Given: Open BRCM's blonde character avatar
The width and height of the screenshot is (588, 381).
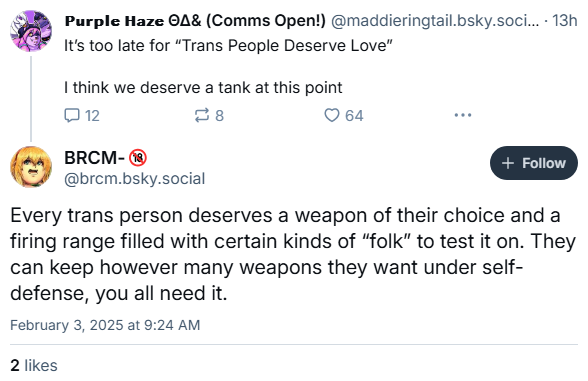Looking at the screenshot, I should click(31, 167).
